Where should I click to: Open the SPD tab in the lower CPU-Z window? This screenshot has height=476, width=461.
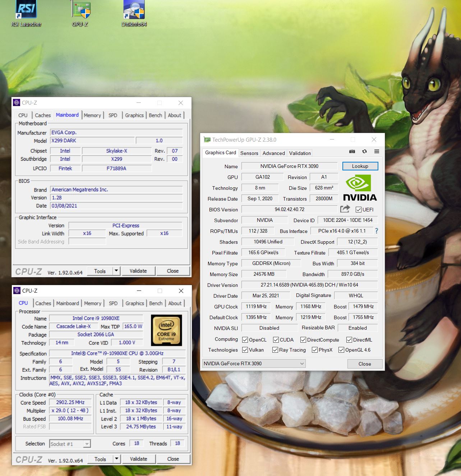tap(113, 303)
